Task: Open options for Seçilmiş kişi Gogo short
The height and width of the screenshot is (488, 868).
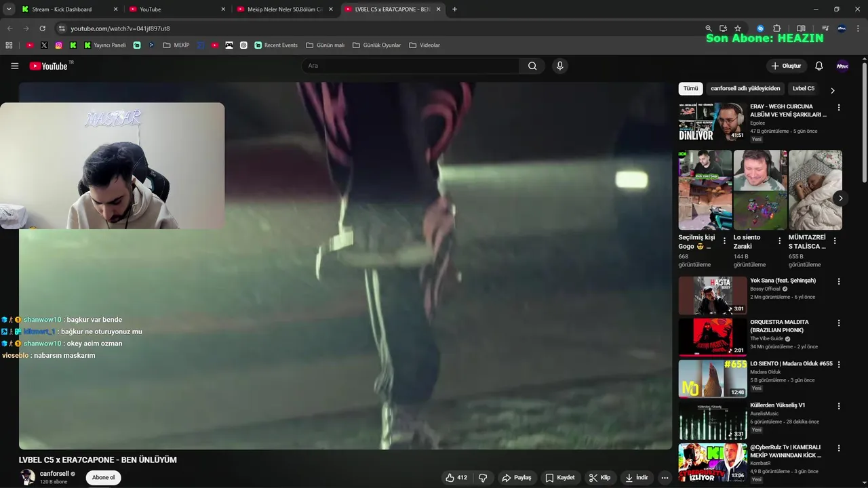Action: coord(724,241)
